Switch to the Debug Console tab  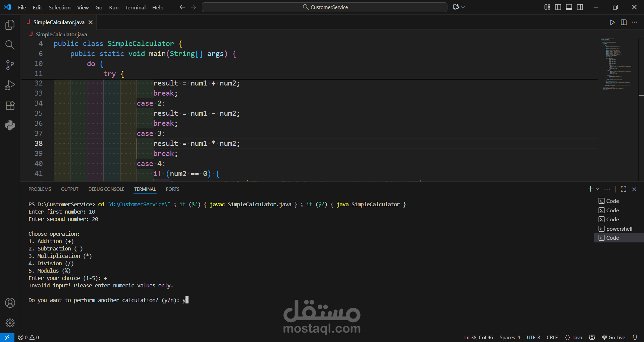(x=106, y=189)
